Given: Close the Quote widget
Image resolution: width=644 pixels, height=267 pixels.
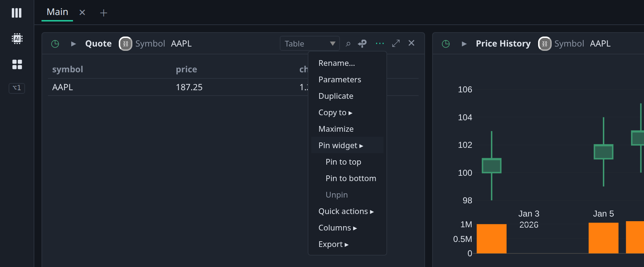Looking at the screenshot, I should 411,43.
